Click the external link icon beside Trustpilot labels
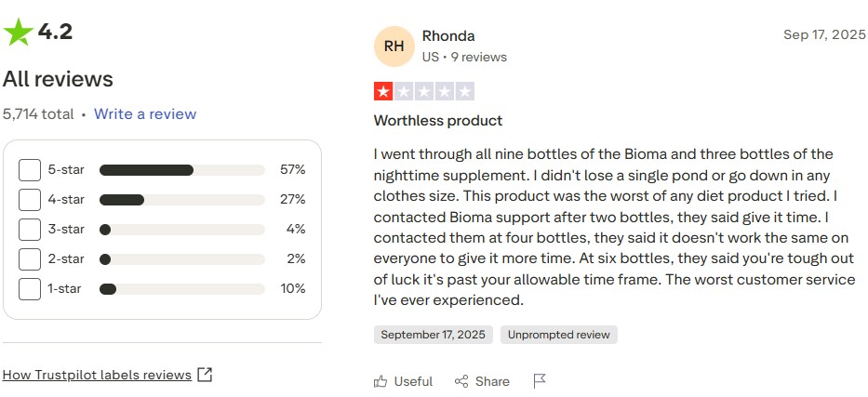Viewport: 868px width, 397px height. (x=206, y=375)
